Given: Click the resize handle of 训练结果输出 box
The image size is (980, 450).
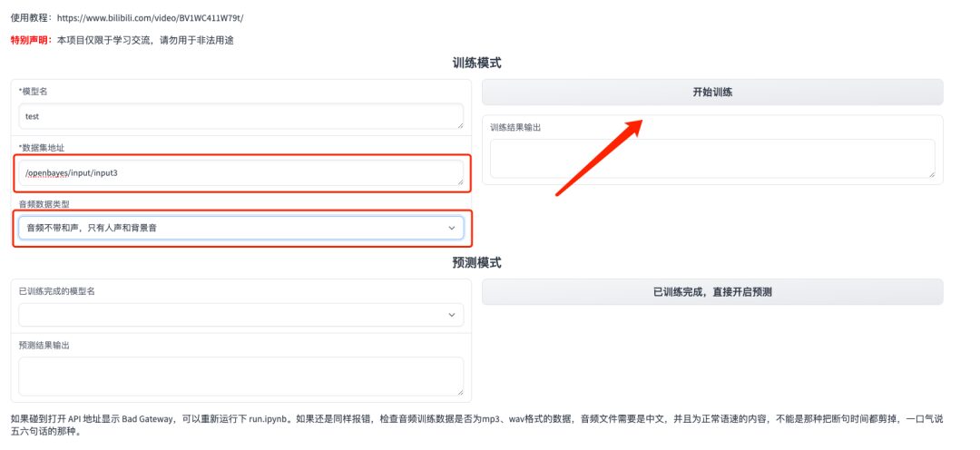Looking at the screenshot, I should 931,174.
